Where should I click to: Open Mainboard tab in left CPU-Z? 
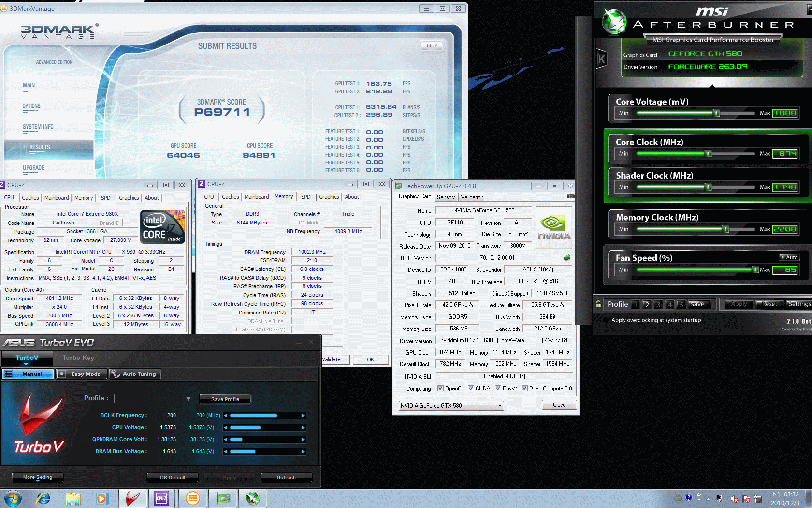(x=57, y=198)
